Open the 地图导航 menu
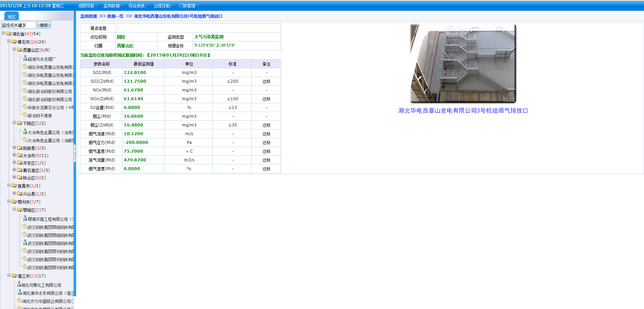The image size is (644, 309). pyautogui.click(x=88, y=6)
